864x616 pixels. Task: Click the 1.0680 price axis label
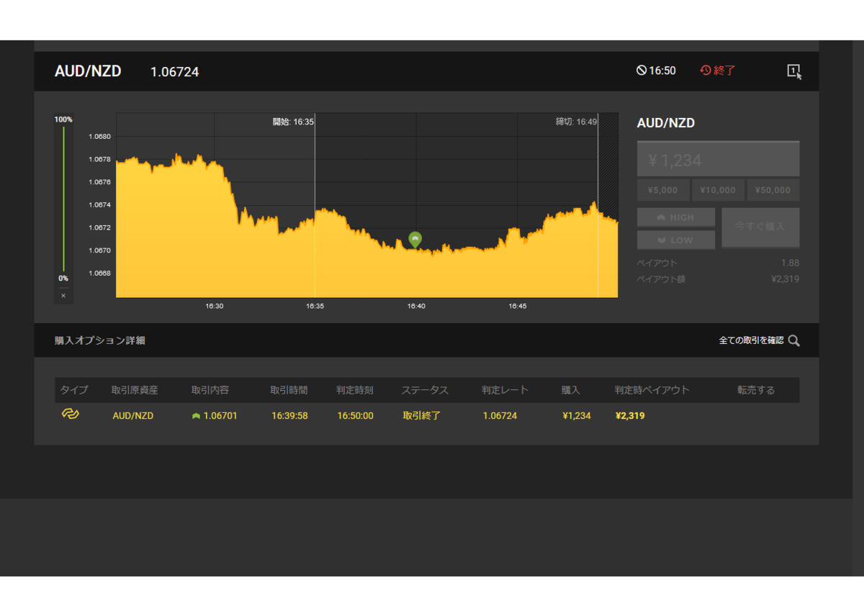pos(99,136)
